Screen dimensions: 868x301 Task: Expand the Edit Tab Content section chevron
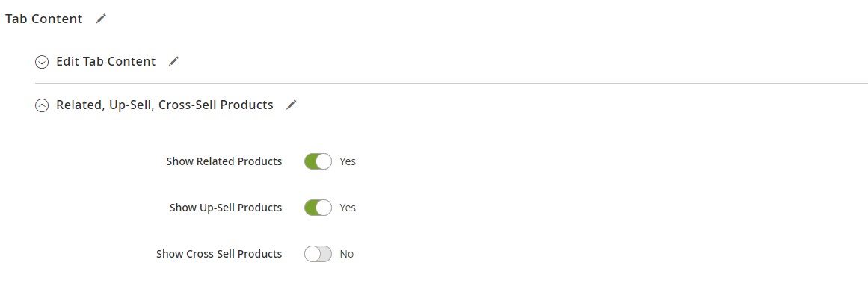[x=42, y=62]
